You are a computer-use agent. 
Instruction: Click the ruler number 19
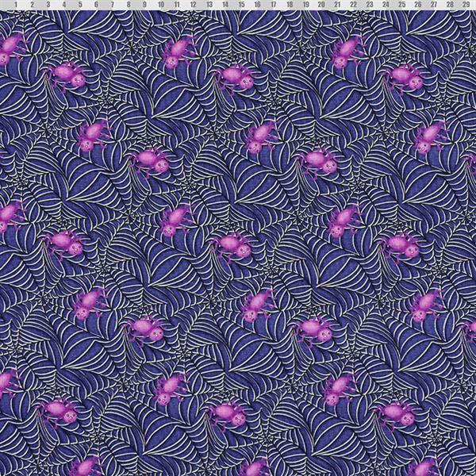coord(305,5)
